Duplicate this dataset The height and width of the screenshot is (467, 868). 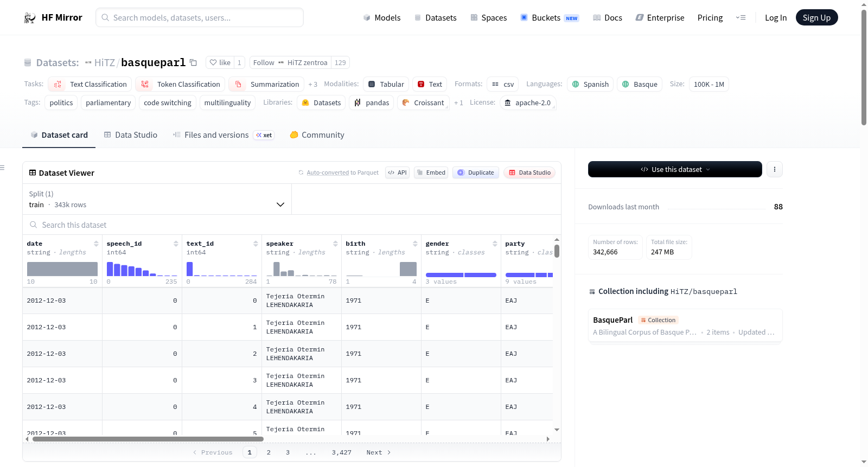(x=476, y=172)
